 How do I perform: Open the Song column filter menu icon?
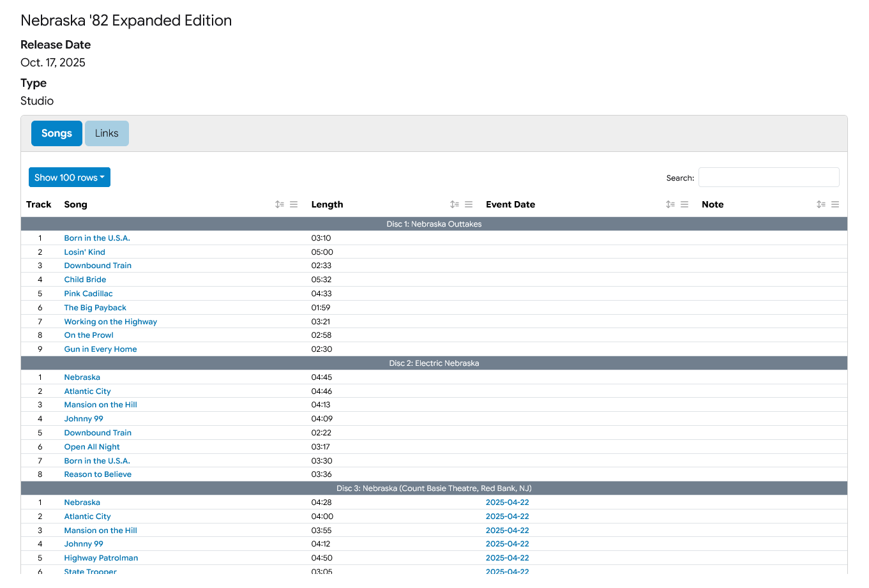click(294, 204)
